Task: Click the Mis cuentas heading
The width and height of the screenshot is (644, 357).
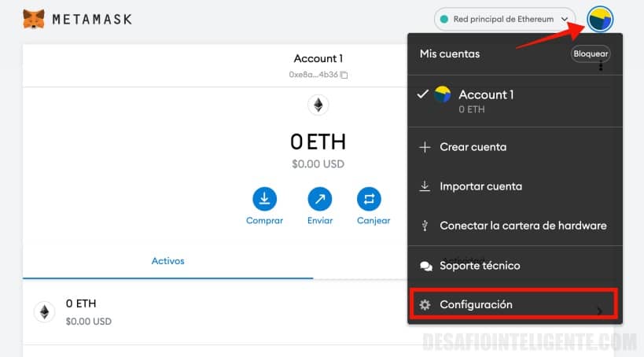Action: (x=450, y=53)
